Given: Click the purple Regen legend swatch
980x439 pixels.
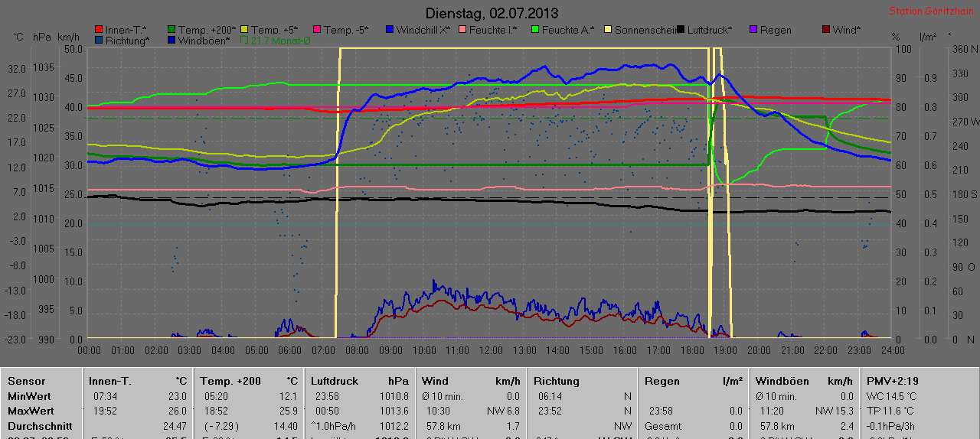Looking at the screenshot, I should (753, 30).
